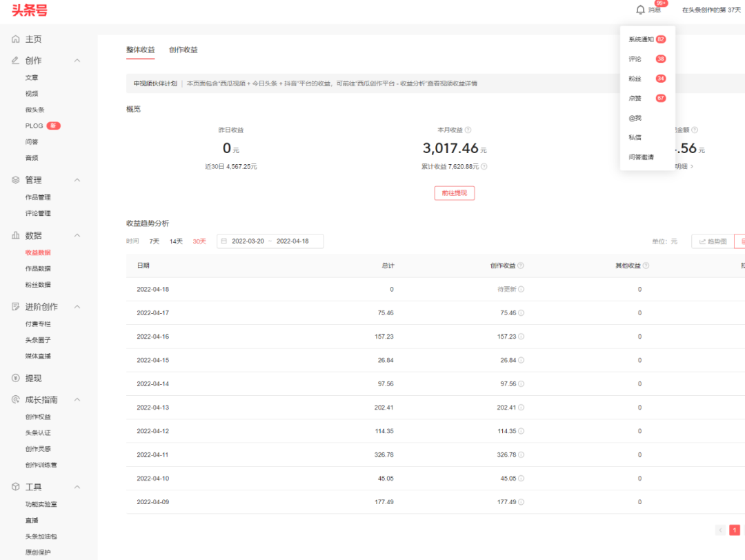Select the 14天 time range option
The height and width of the screenshot is (560, 745).
point(176,241)
